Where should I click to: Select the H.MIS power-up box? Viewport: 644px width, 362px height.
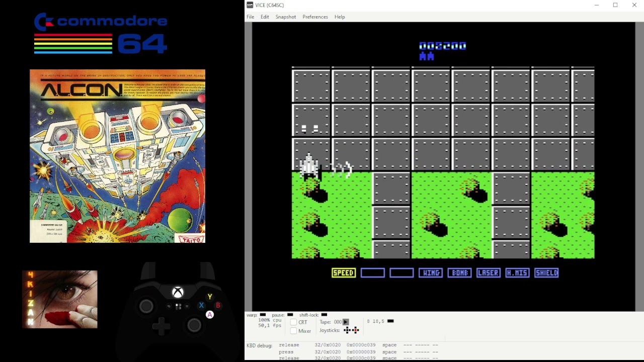tap(517, 273)
